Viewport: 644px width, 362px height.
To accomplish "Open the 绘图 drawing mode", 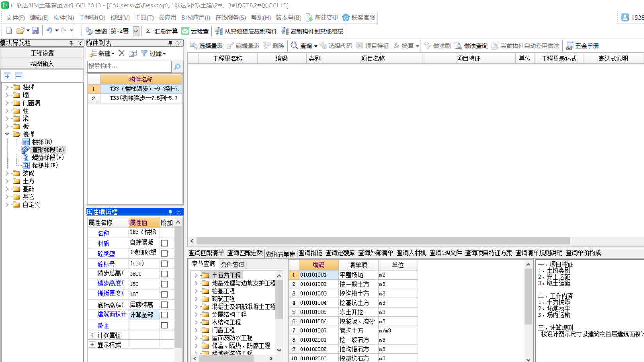I will click(x=96, y=31).
